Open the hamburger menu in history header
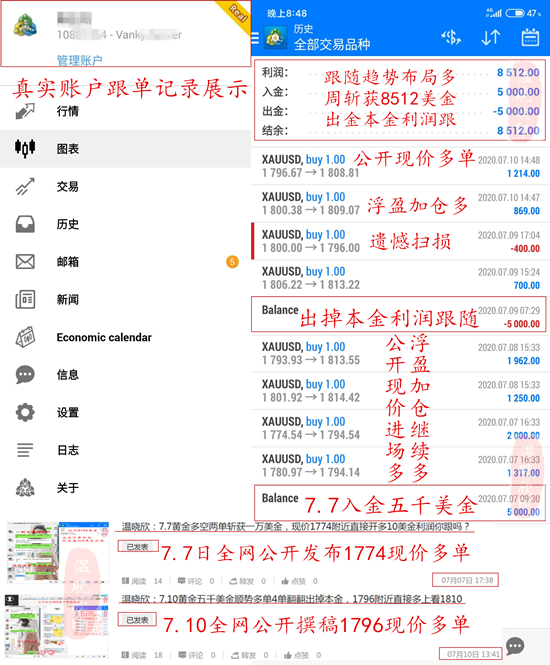 pyautogui.click(x=255, y=38)
